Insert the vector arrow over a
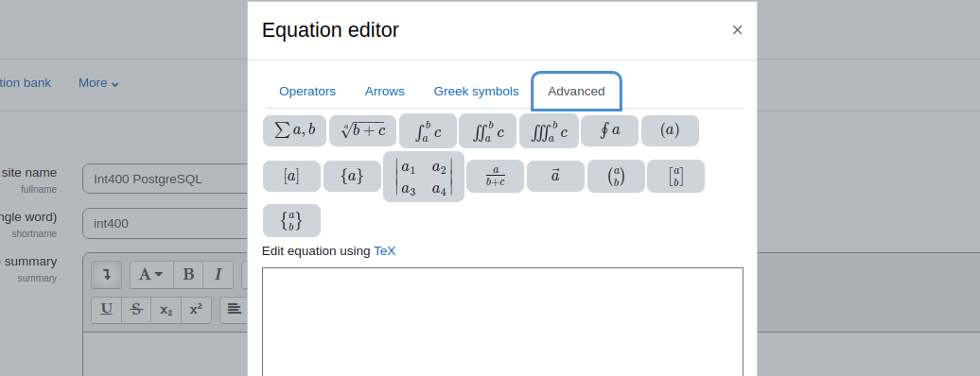This screenshot has height=376, width=980. [555, 176]
